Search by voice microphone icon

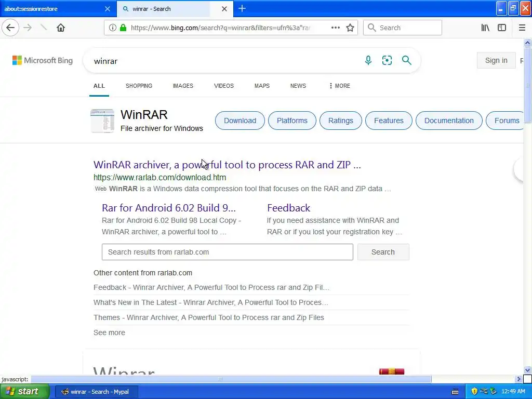pos(368,60)
